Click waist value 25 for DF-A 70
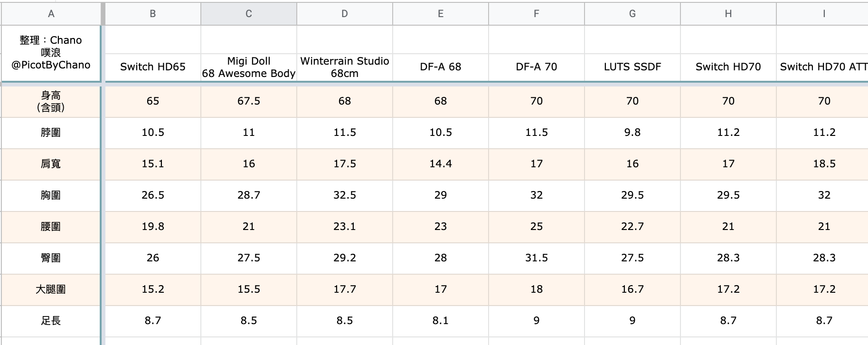The height and width of the screenshot is (345, 868). tap(537, 227)
